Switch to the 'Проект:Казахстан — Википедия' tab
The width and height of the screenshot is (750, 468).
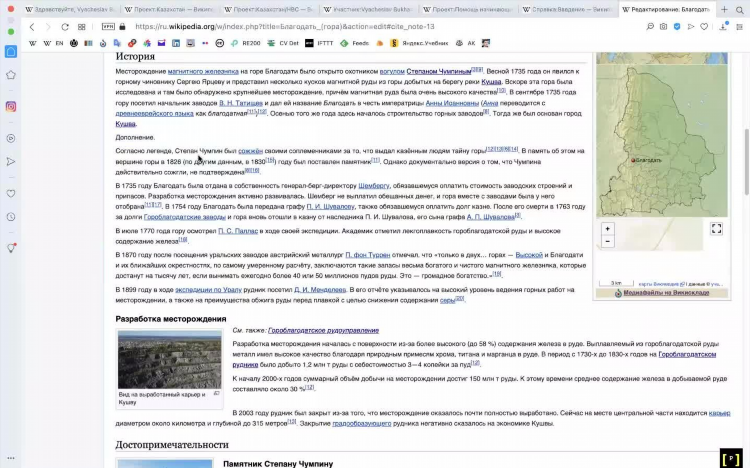pyautogui.click(x=169, y=9)
